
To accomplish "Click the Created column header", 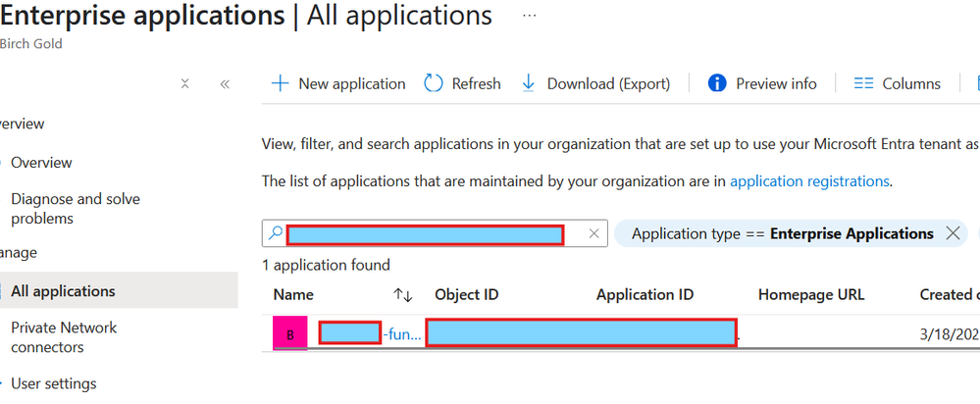I will click(x=950, y=295).
